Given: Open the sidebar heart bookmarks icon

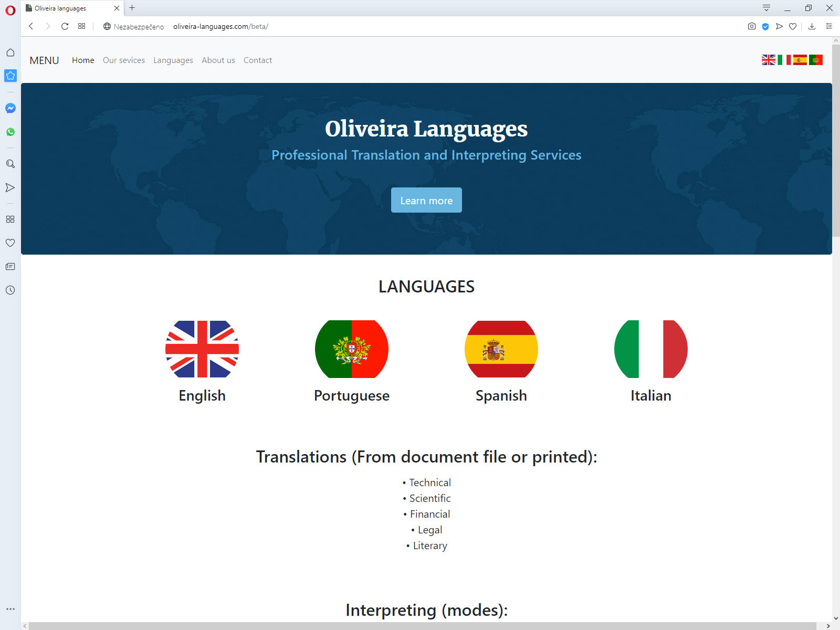Looking at the screenshot, I should coord(10,243).
